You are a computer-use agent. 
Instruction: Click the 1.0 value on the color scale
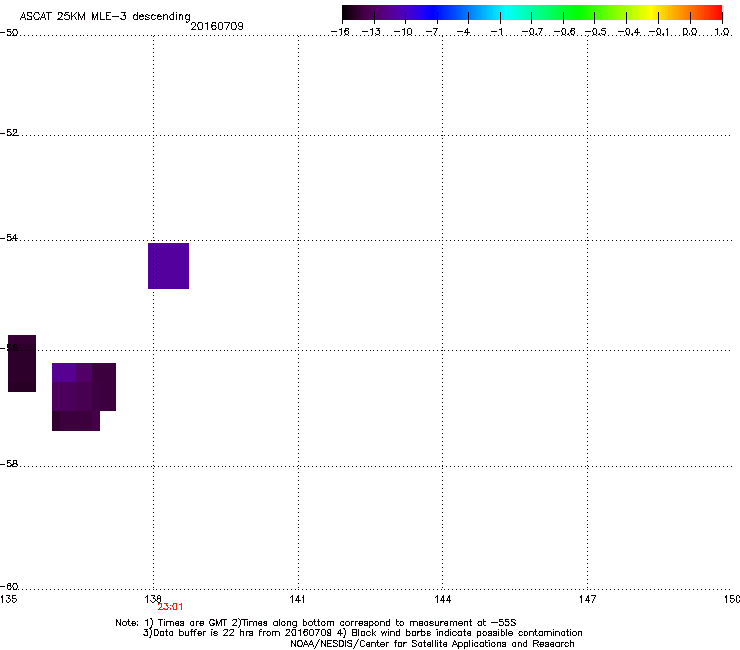tap(722, 32)
